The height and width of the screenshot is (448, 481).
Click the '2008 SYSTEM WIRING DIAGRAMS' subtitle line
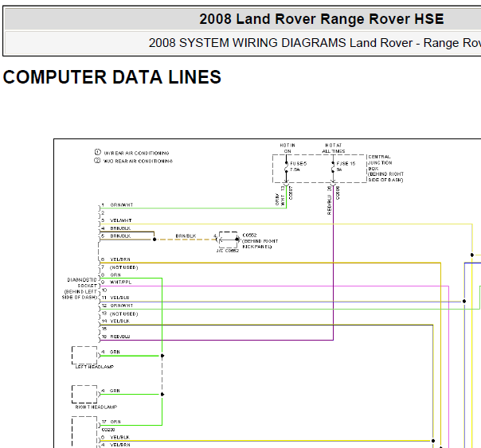315,43
